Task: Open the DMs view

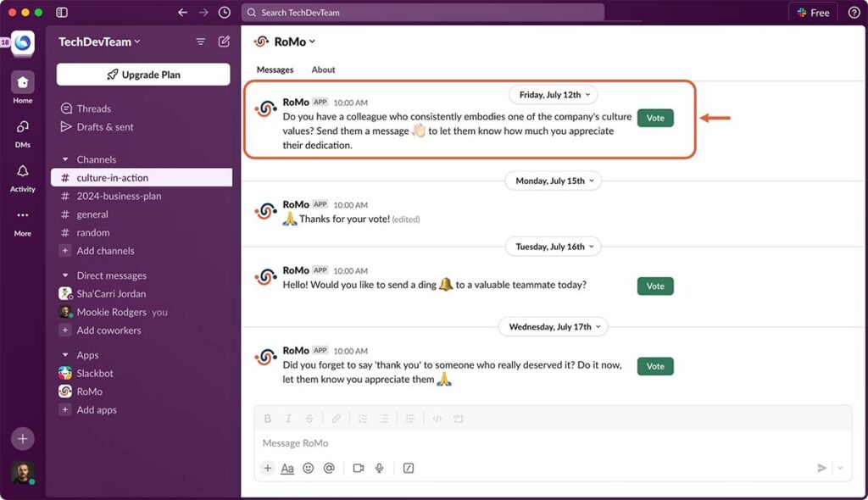Action: point(23,133)
